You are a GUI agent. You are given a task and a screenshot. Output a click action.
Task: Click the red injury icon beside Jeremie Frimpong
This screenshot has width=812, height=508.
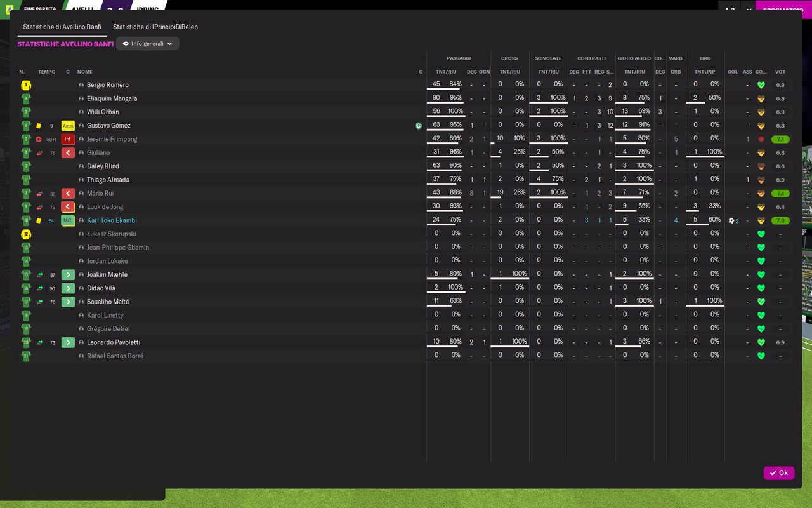point(39,139)
